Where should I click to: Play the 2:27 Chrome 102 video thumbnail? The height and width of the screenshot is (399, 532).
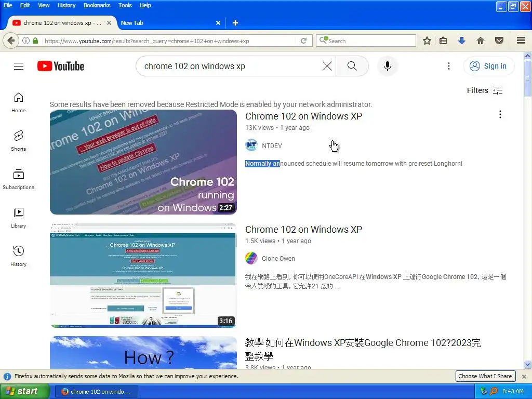[143, 162]
